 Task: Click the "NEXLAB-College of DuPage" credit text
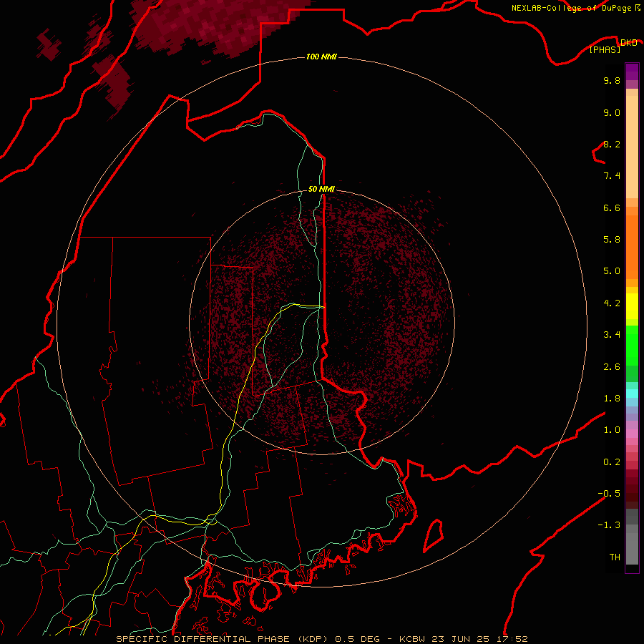tap(571, 8)
